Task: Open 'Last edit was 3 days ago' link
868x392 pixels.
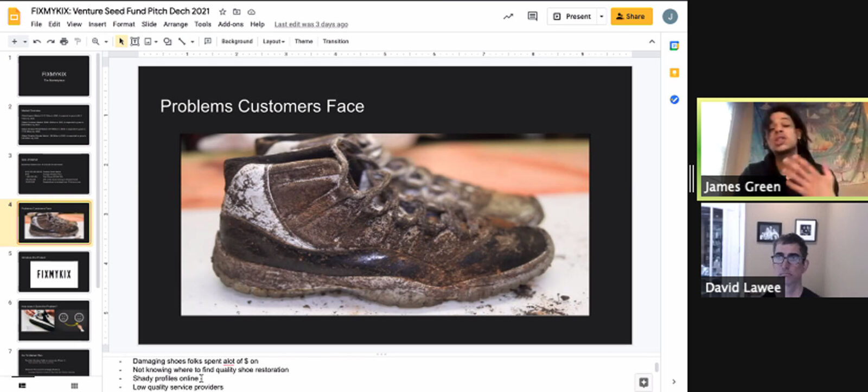Action: (x=311, y=24)
